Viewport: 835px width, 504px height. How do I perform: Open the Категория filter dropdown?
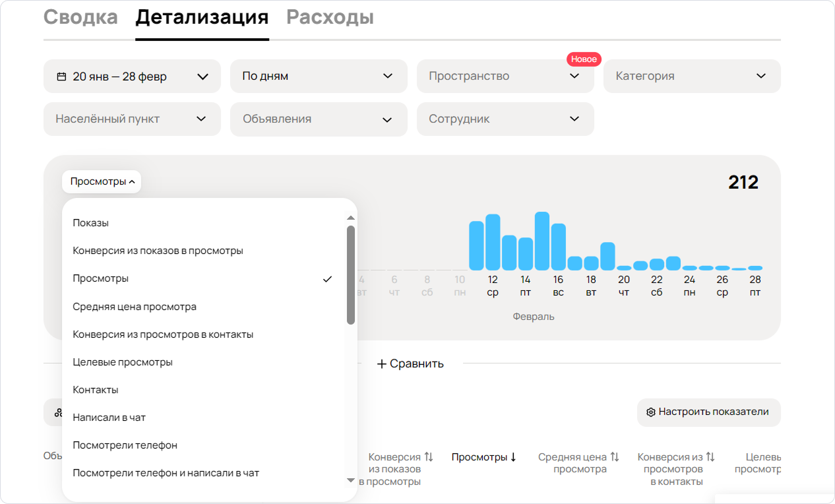(x=692, y=77)
